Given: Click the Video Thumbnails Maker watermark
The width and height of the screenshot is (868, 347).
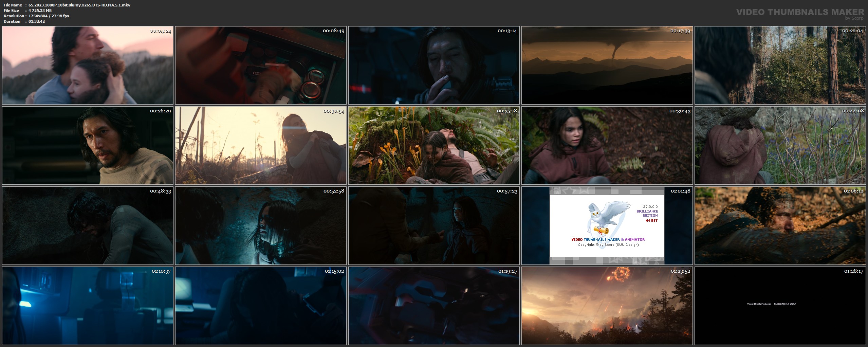Looking at the screenshot, I should click(x=801, y=13).
